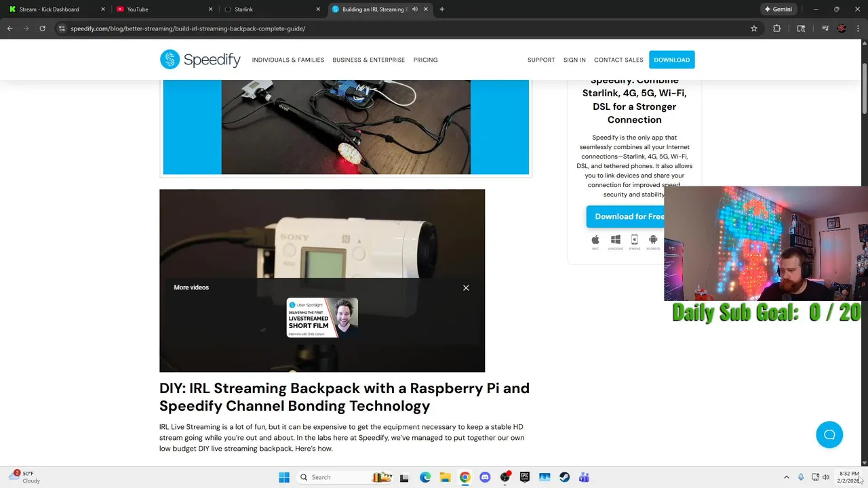Screen dimensions: 868x488
Task: Close the YouTube tab
Action: pos(211,9)
